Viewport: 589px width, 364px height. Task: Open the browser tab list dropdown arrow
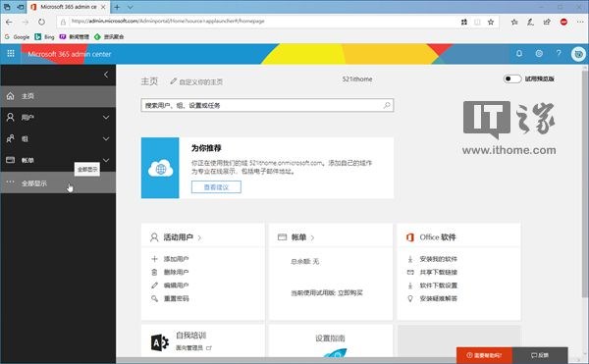[x=130, y=7]
